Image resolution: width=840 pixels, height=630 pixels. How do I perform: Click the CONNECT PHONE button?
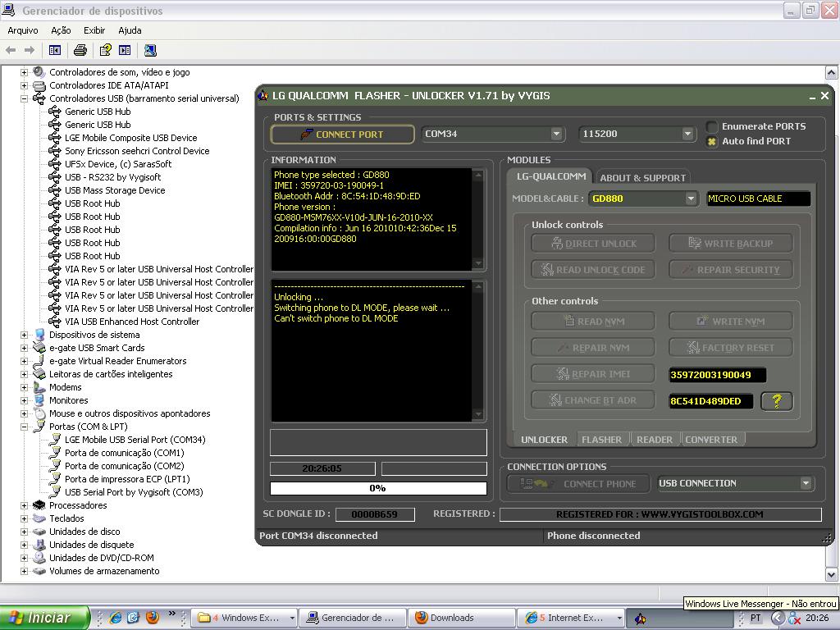pos(578,484)
